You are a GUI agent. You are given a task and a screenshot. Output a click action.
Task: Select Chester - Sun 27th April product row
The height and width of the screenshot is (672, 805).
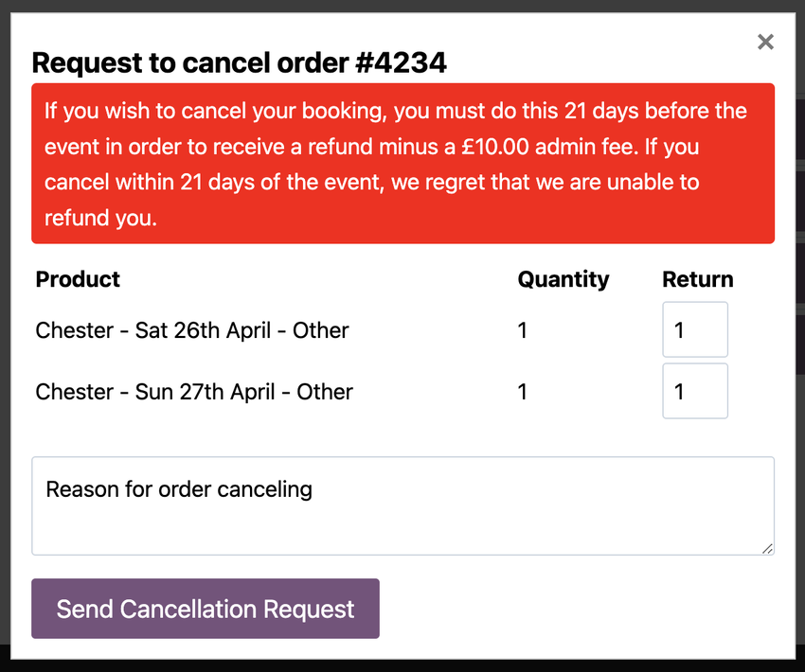coord(194,392)
